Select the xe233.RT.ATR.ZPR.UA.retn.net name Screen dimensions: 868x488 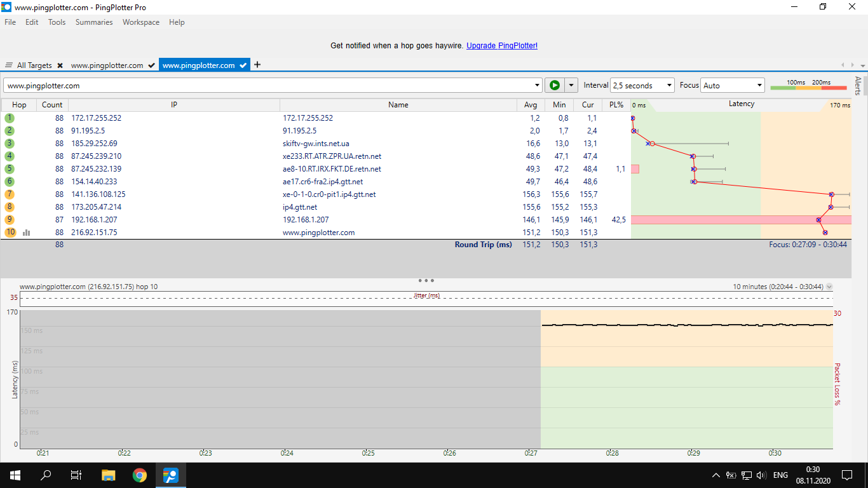[332, 156]
